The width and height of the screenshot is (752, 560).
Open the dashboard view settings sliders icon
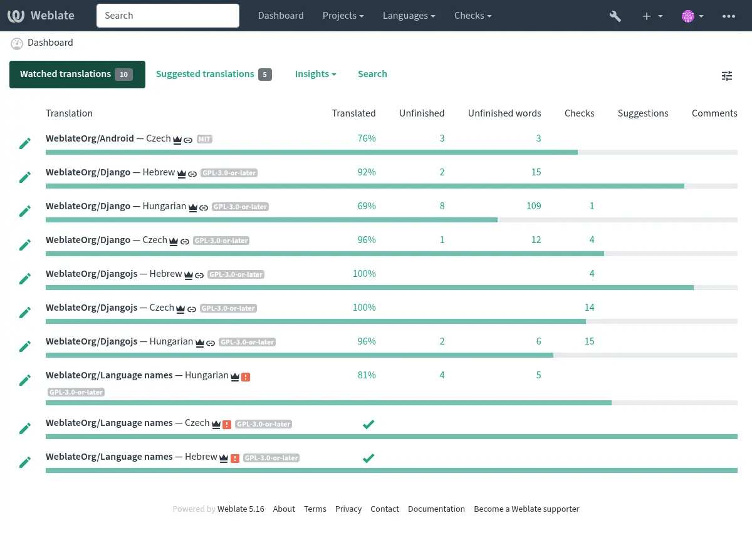pyautogui.click(x=726, y=76)
